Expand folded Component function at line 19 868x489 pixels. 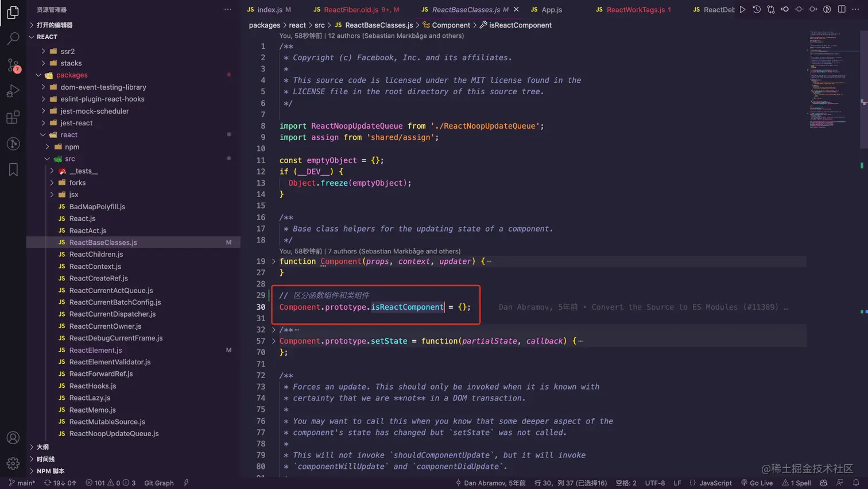[274, 261]
